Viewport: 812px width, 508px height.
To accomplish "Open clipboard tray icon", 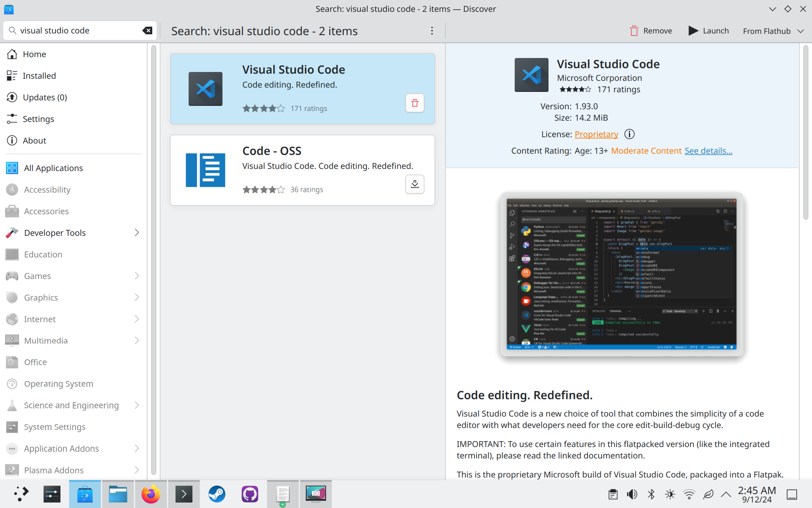I will tap(613, 494).
